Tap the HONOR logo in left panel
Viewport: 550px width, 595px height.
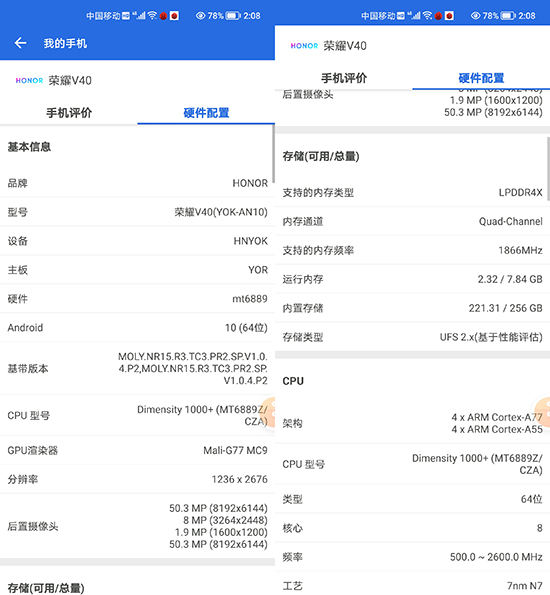29,80
